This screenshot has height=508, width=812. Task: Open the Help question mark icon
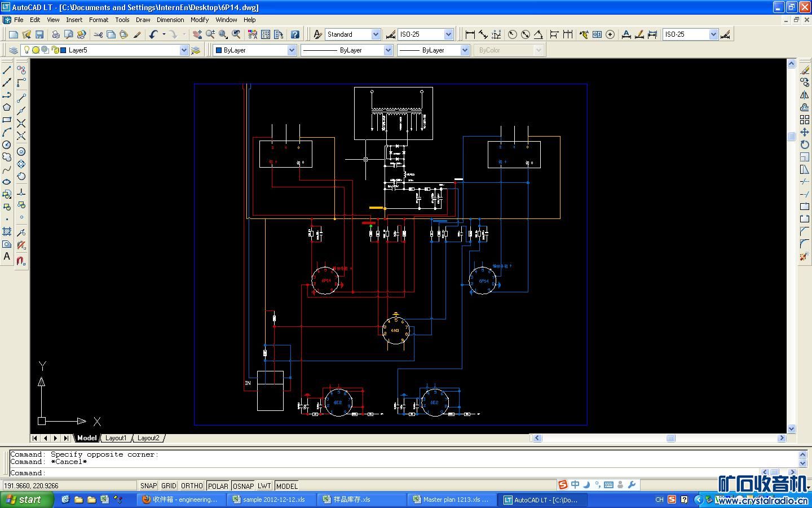tap(295, 34)
